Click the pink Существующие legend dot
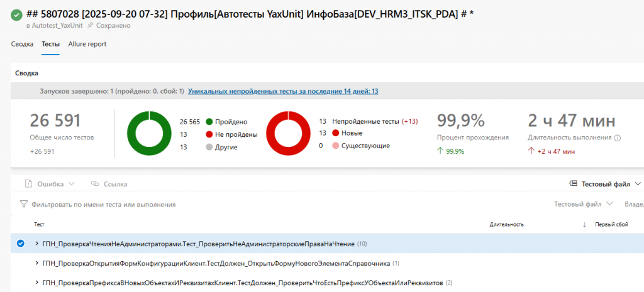 click(x=336, y=146)
